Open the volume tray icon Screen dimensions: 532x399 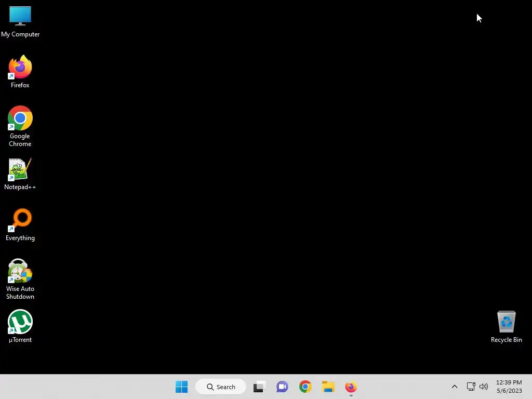click(x=484, y=387)
